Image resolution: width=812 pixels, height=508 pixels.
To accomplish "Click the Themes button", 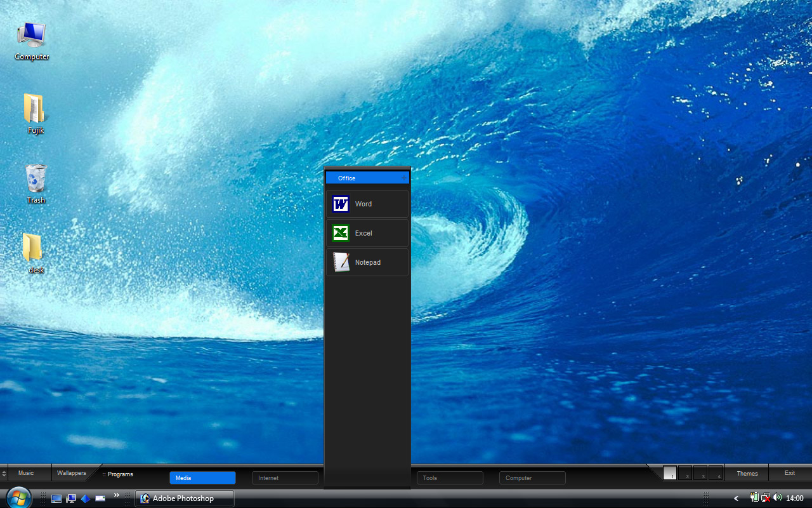I will tap(747, 473).
